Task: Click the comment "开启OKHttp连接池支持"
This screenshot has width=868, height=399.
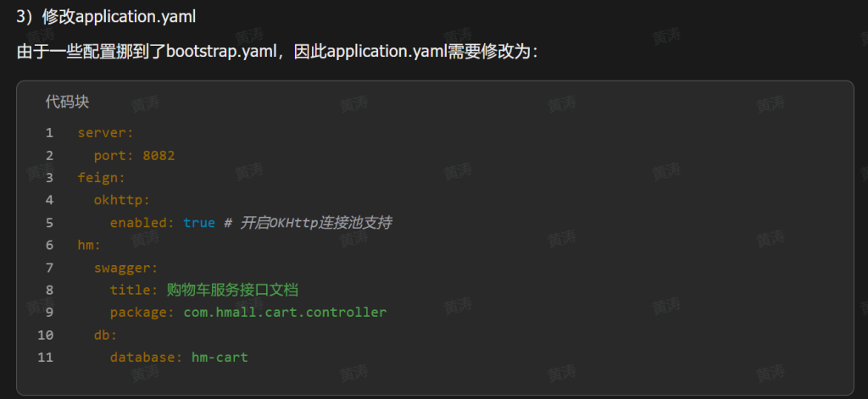Action: (x=315, y=223)
